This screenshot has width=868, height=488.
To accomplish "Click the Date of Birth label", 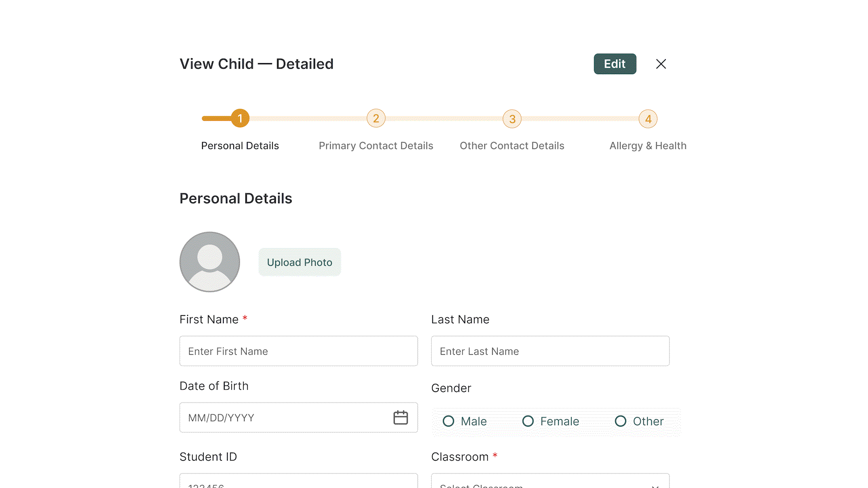I will (214, 386).
